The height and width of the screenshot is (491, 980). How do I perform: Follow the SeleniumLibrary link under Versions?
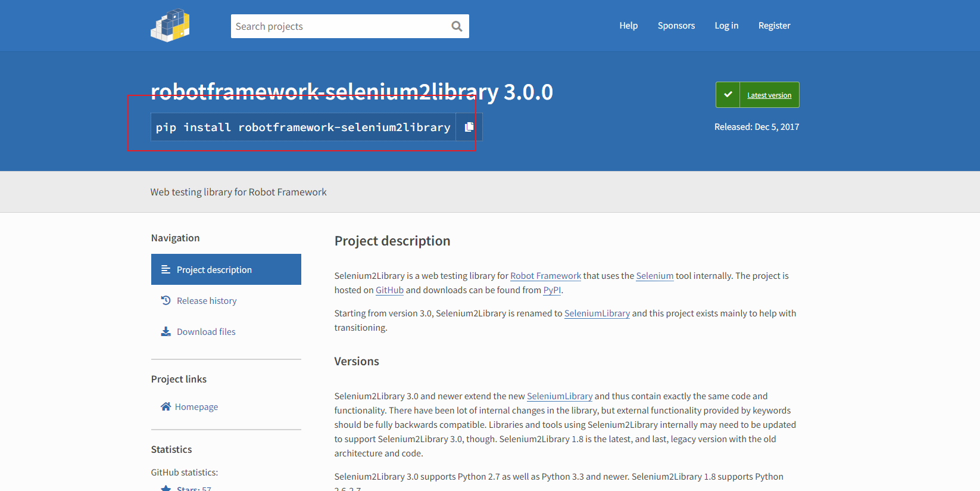point(560,396)
